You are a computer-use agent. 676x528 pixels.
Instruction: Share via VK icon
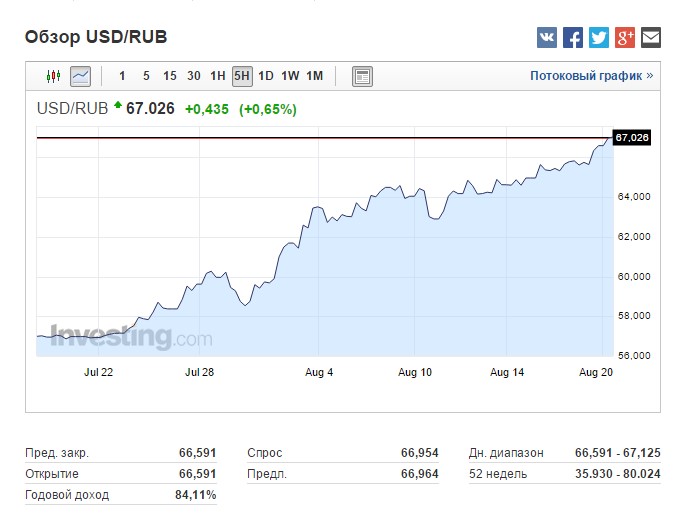point(547,38)
